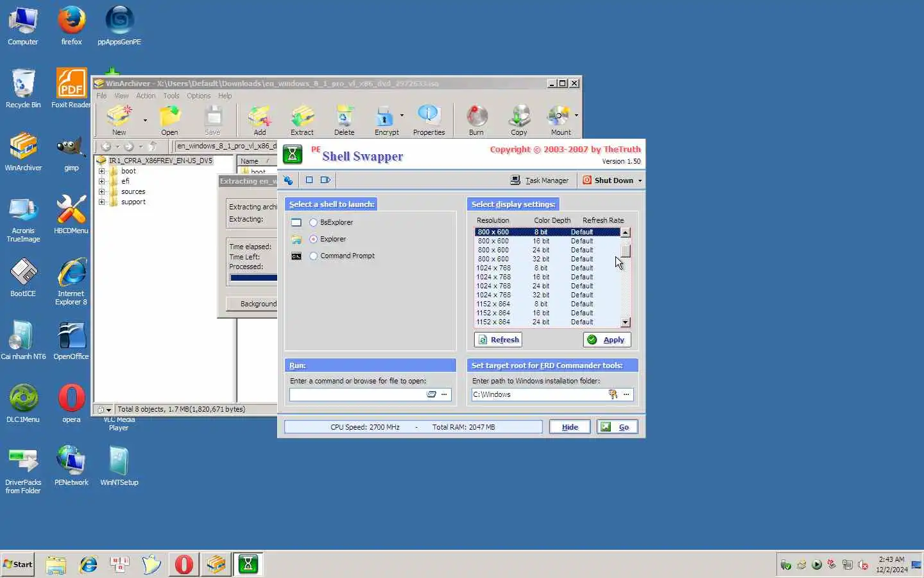This screenshot has height=578, width=924.
Task: Click the Opera icon in the taskbar
Action: pos(184,565)
